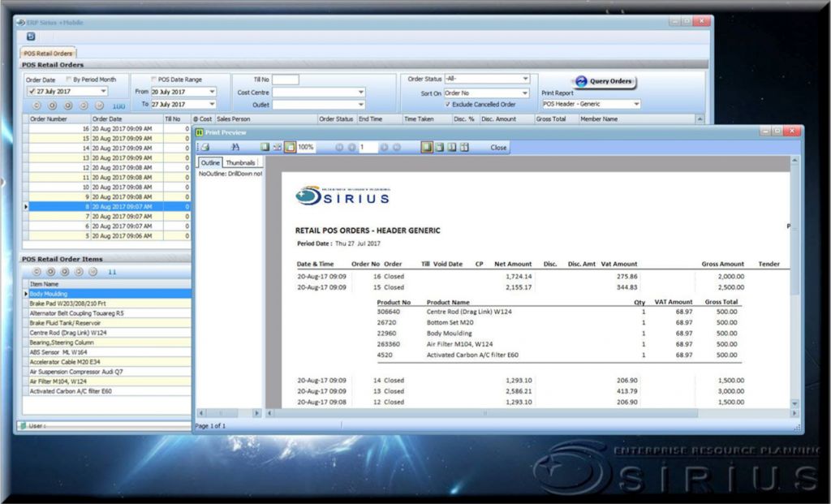Click the Gross Total column header

(556, 119)
